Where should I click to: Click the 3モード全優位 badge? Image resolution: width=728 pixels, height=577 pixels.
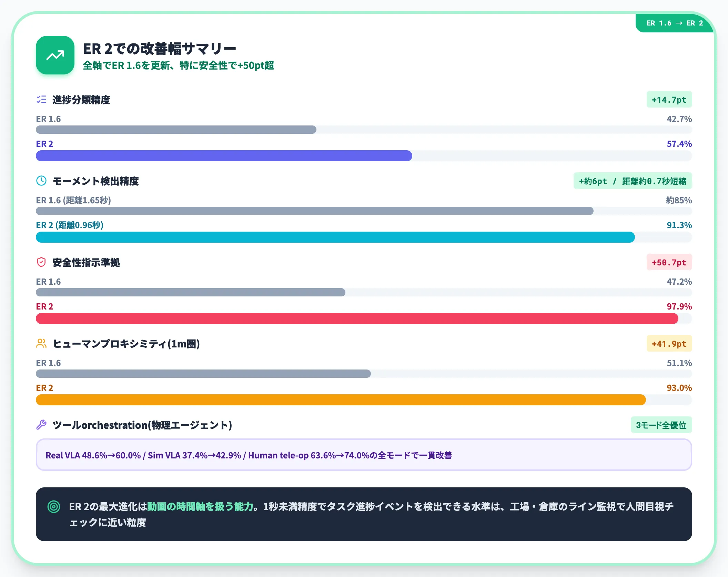click(661, 425)
